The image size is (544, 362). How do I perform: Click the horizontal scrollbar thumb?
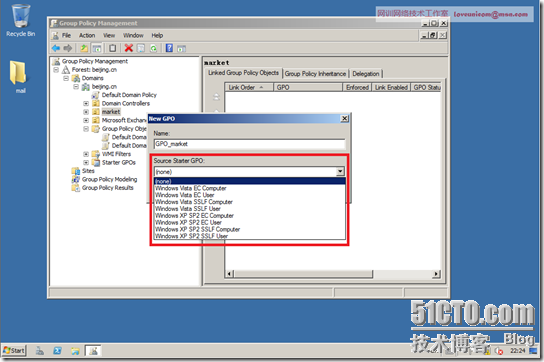pyautogui.click(x=303, y=274)
